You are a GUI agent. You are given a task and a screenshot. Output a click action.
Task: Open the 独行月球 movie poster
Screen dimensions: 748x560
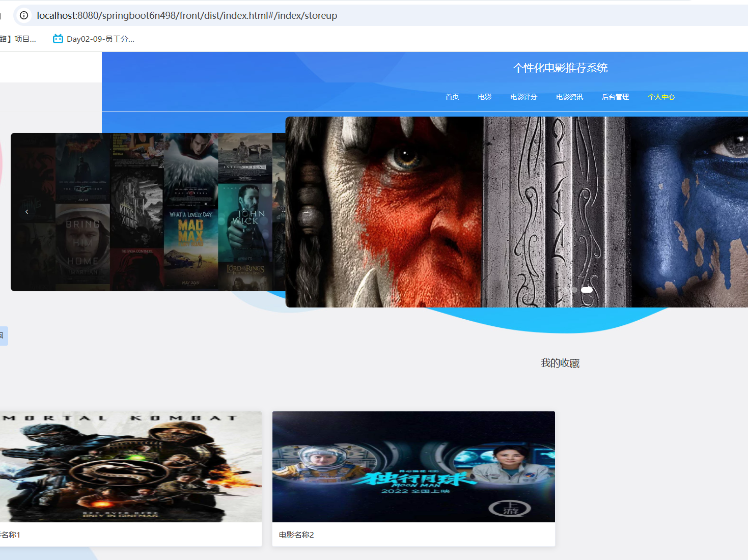[x=413, y=467]
